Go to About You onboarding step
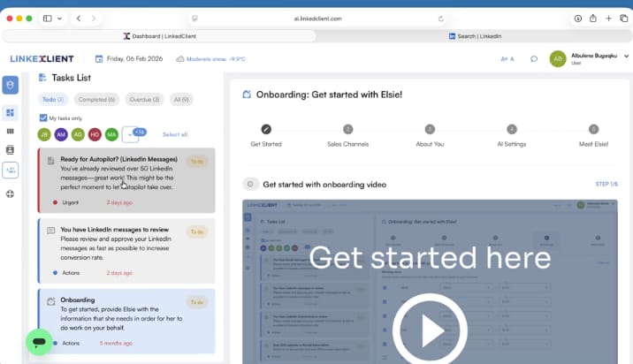The height and width of the screenshot is (364, 633). 430,135
